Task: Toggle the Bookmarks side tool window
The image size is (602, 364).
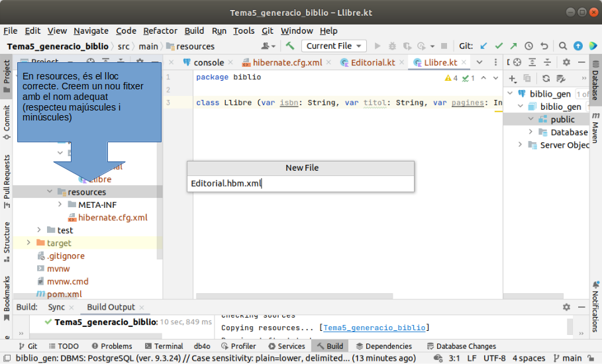Action: click(7, 298)
